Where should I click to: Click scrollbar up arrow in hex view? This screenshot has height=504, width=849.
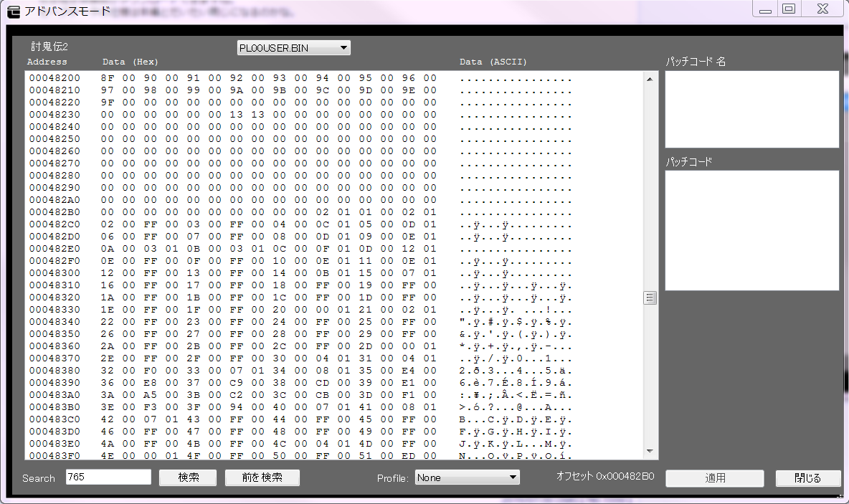[x=650, y=80]
